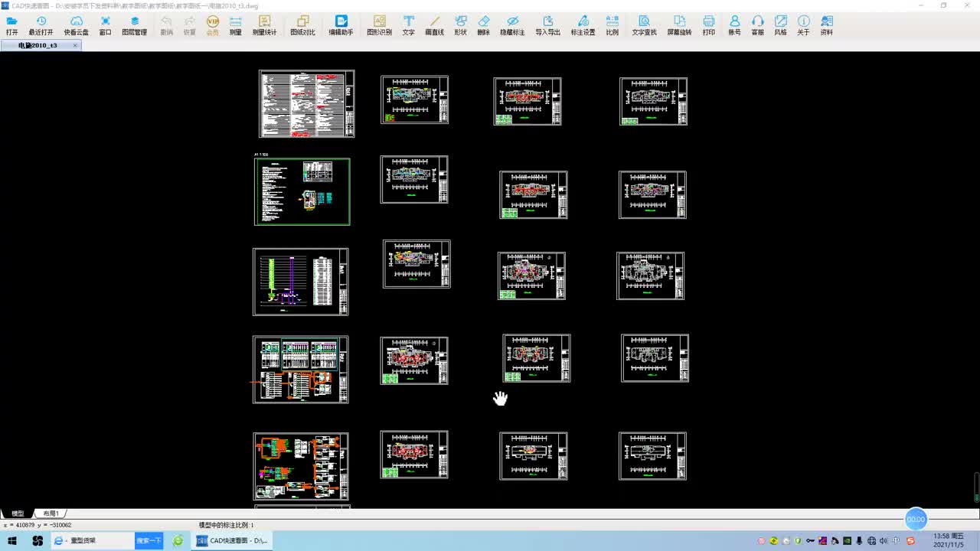The width and height of the screenshot is (980, 551).
Task: Click the 模型中的标注比例 status text
Action: pyautogui.click(x=226, y=525)
